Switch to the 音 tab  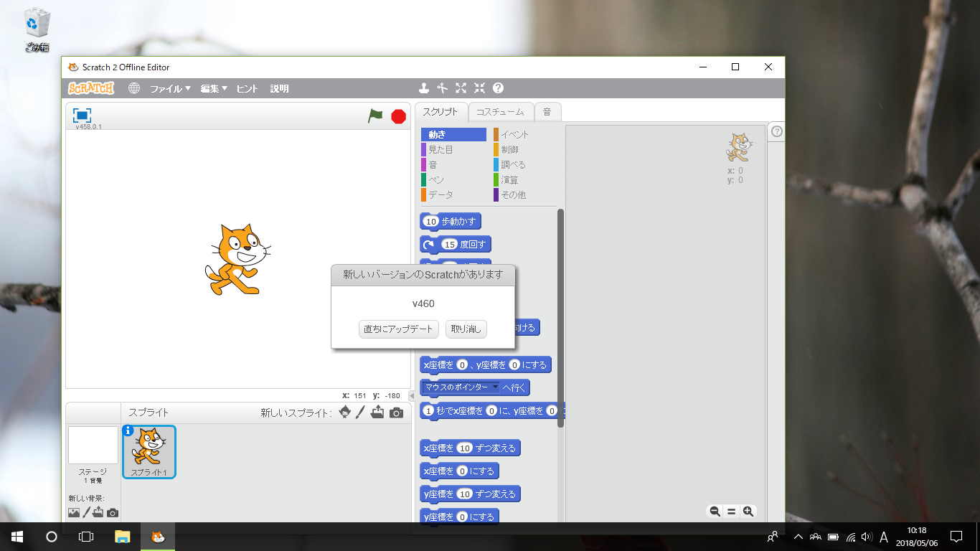(547, 111)
